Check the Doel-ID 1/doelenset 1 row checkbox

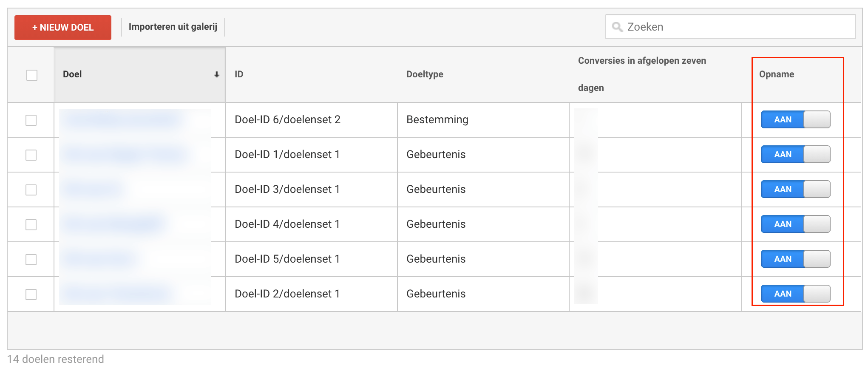[x=31, y=155]
